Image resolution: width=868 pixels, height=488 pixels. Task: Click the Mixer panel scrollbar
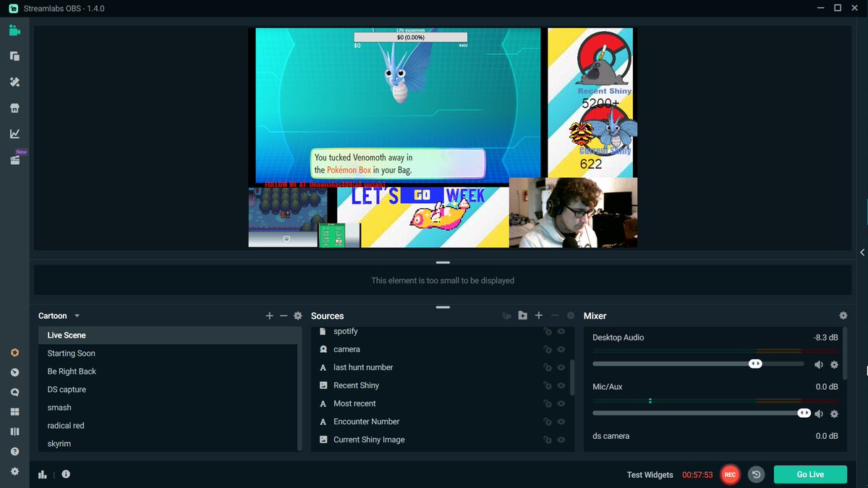click(x=845, y=354)
